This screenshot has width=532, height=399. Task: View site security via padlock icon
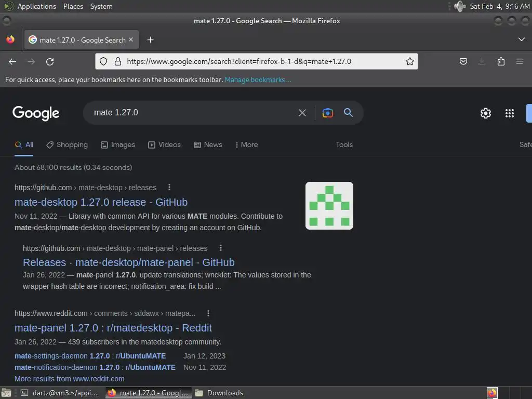118,61
